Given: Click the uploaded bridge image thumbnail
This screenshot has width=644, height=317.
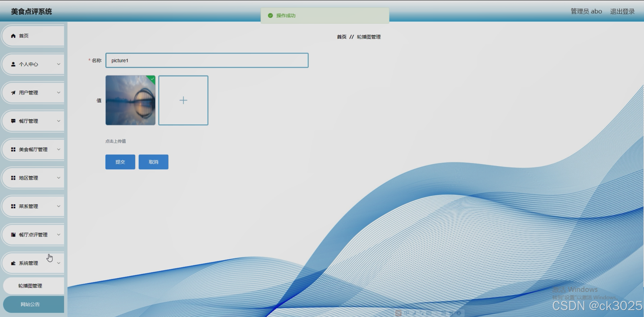Looking at the screenshot, I should [x=130, y=100].
